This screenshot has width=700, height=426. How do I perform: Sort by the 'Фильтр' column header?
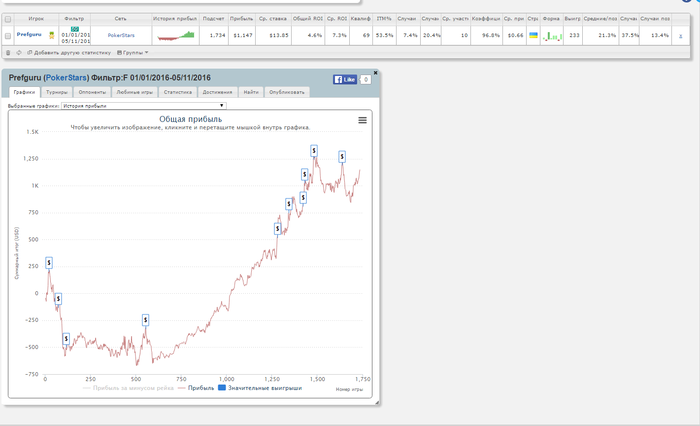tap(74, 19)
